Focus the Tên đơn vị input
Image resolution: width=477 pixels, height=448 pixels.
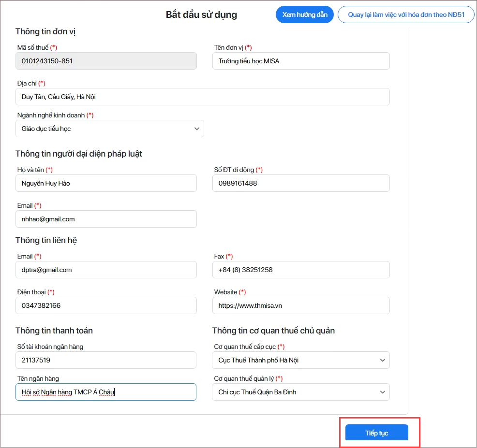300,61
